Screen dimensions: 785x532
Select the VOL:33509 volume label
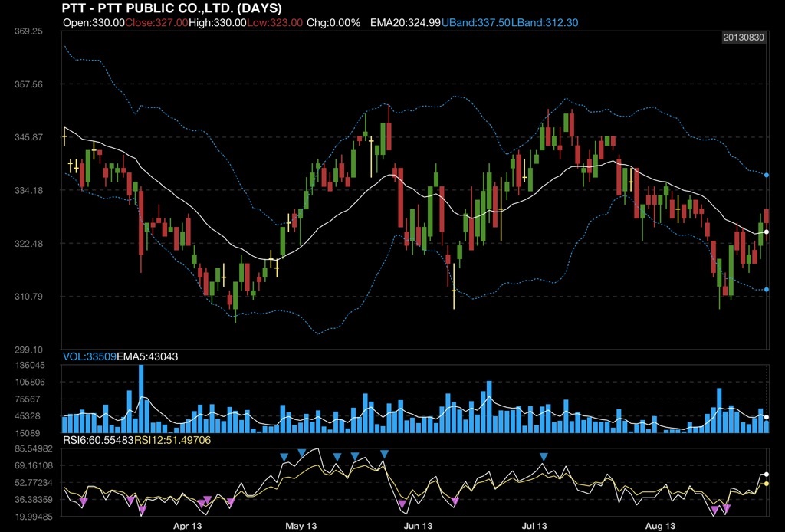[89, 356]
